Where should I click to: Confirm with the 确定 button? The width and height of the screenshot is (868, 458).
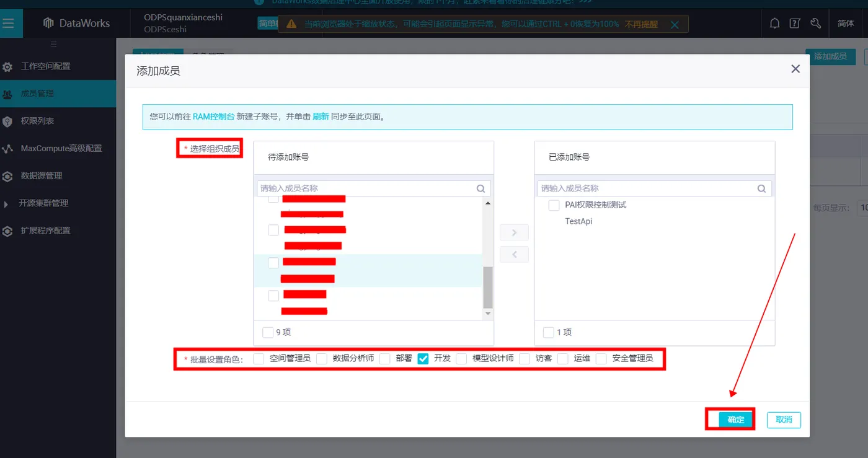point(736,420)
